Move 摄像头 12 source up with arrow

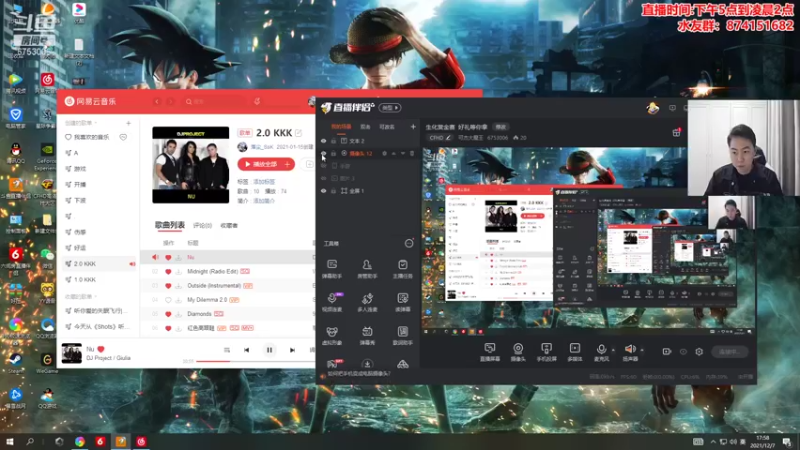coord(393,153)
